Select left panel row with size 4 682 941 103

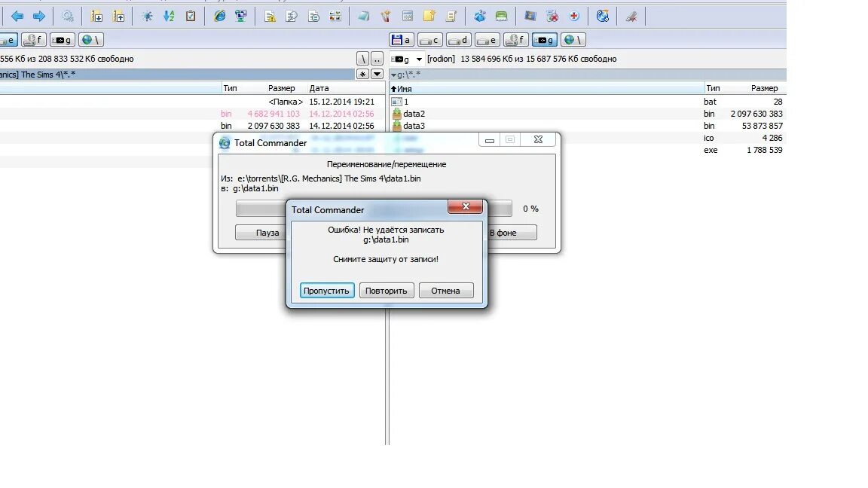[x=192, y=114]
